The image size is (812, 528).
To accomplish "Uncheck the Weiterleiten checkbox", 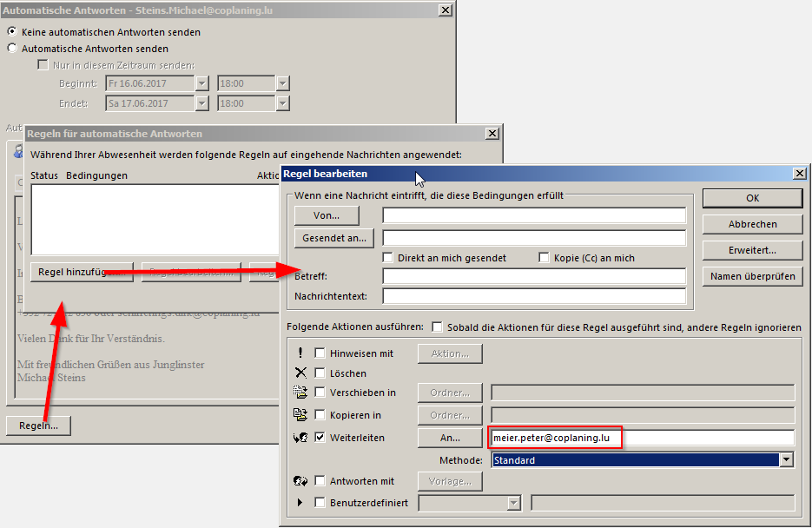I will pyautogui.click(x=320, y=438).
